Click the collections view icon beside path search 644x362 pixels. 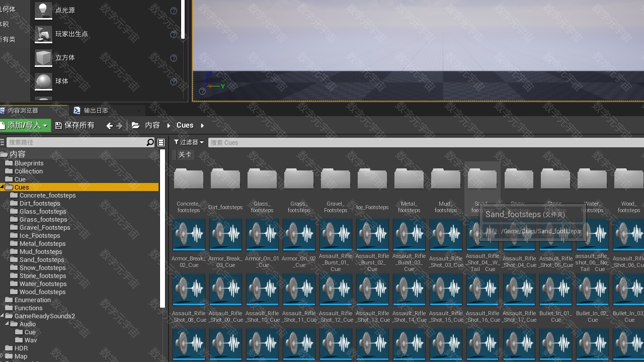(x=161, y=143)
